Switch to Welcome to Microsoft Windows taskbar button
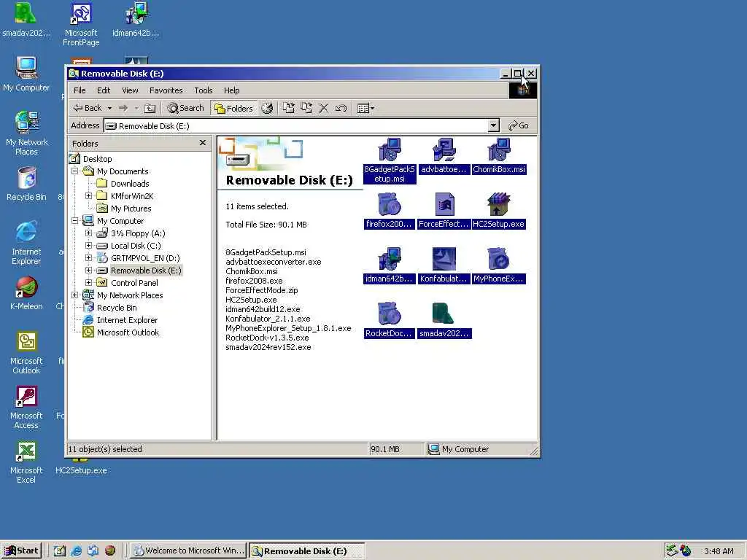The height and width of the screenshot is (560, 747). [x=189, y=551]
